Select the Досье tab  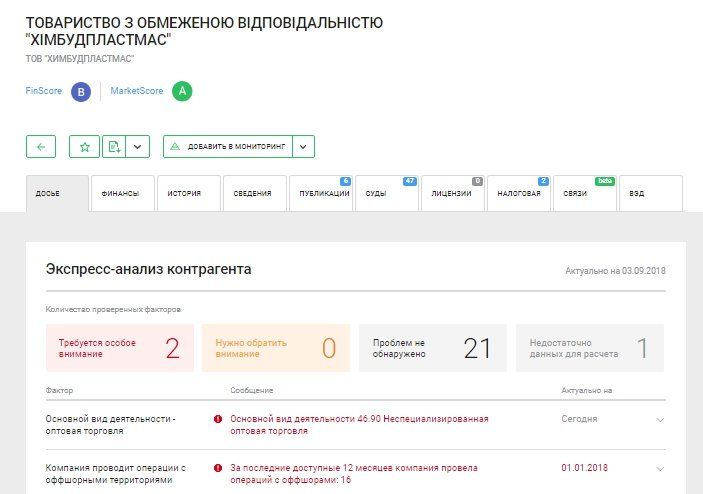[57, 193]
